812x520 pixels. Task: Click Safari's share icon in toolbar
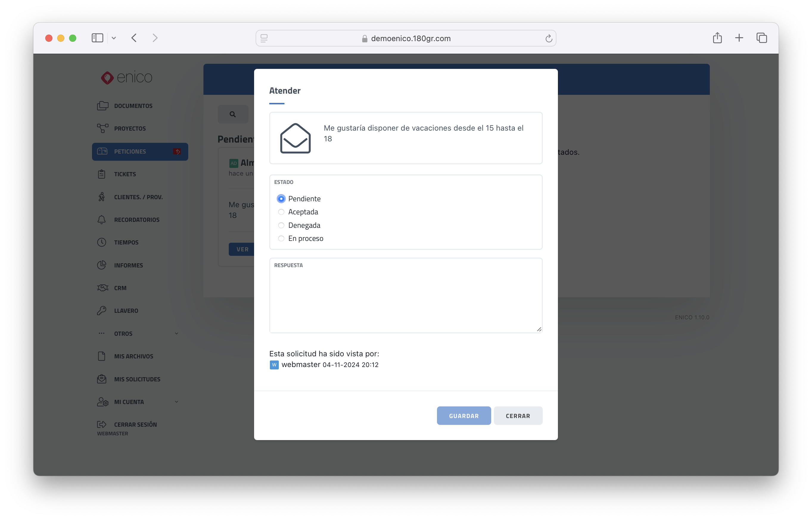click(x=717, y=38)
